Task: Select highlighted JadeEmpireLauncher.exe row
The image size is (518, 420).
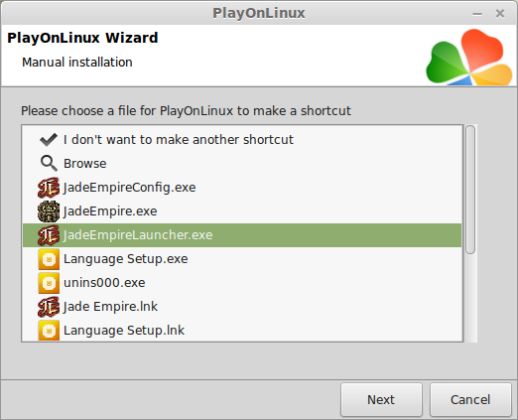Action: (242, 235)
